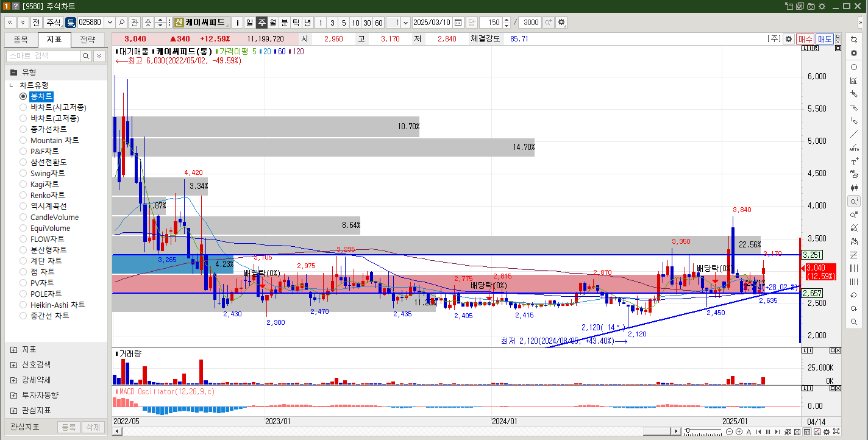868x440 pixels.
Task: Jump to the last candle with skip-forward
Action: 777,431
